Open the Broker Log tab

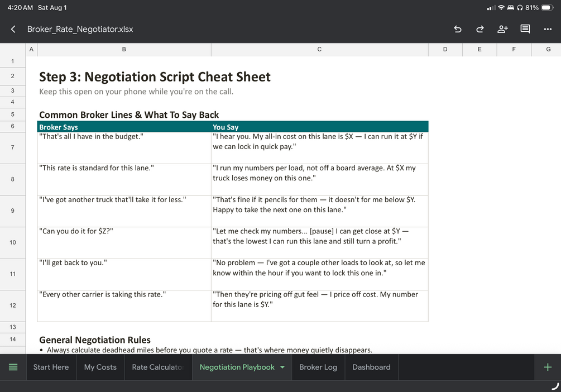[318, 367]
